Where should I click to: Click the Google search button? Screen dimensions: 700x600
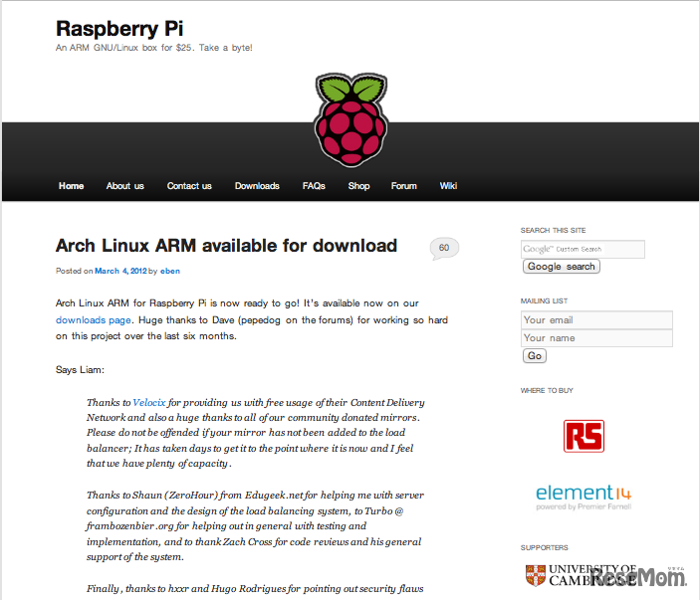[562, 267]
